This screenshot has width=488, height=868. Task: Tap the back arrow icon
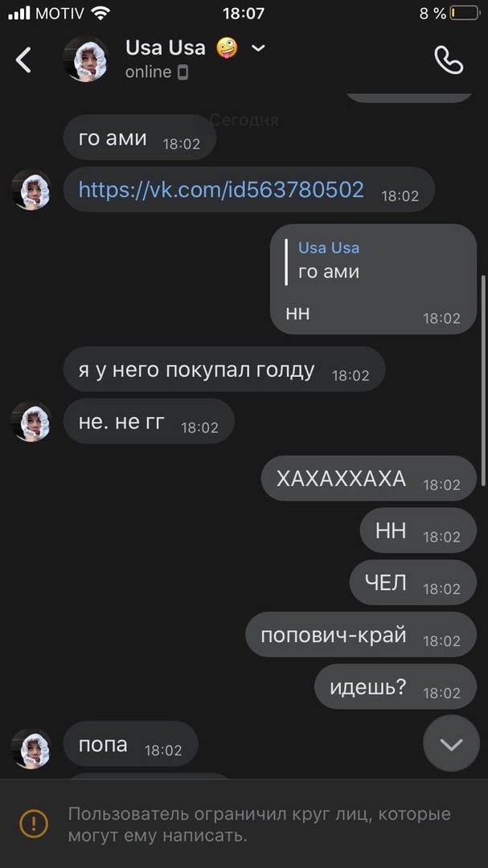coord(23,59)
